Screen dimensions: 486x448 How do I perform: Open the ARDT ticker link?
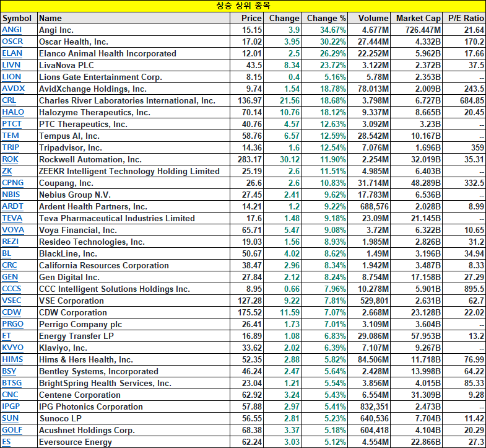pos(13,206)
